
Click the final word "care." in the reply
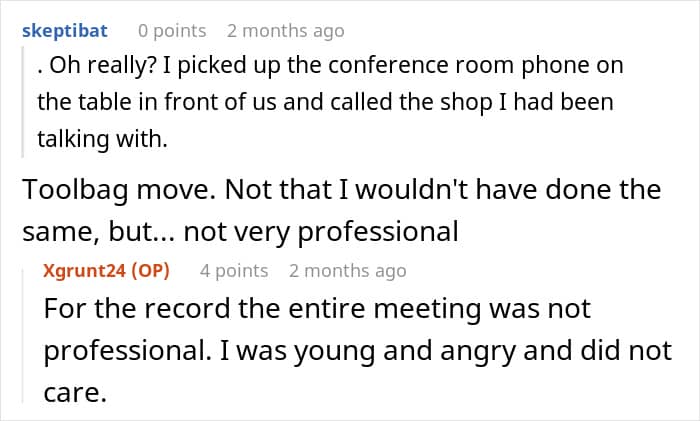(x=75, y=393)
